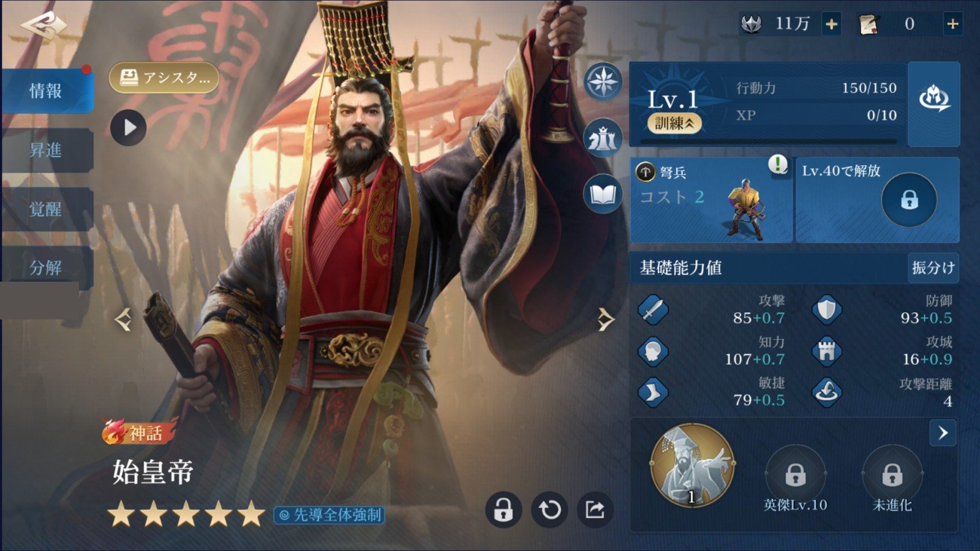Switch to the 覚醒 tab
980x551 pixels.
[x=47, y=209]
